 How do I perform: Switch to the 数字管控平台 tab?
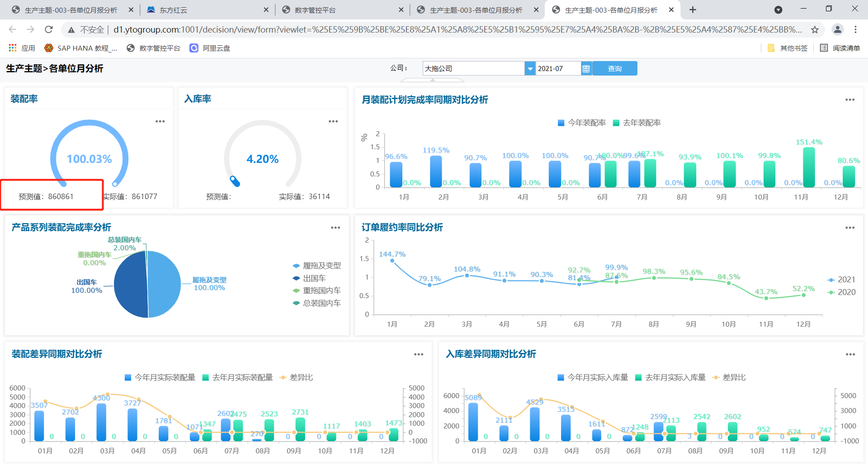point(342,10)
